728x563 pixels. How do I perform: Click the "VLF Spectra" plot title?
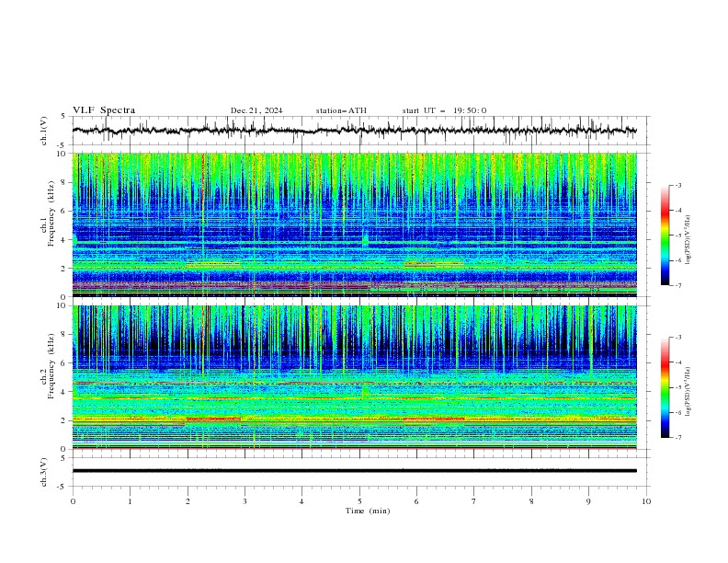tap(104, 110)
